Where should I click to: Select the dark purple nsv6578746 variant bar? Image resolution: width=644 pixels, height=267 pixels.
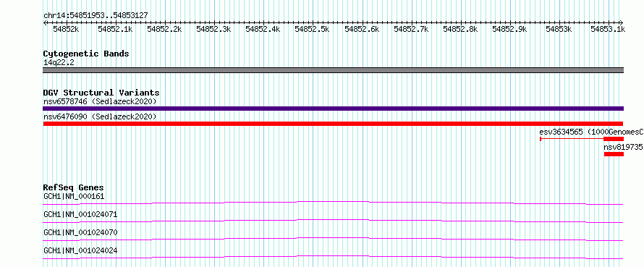pyautogui.click(x=333, y=109)
